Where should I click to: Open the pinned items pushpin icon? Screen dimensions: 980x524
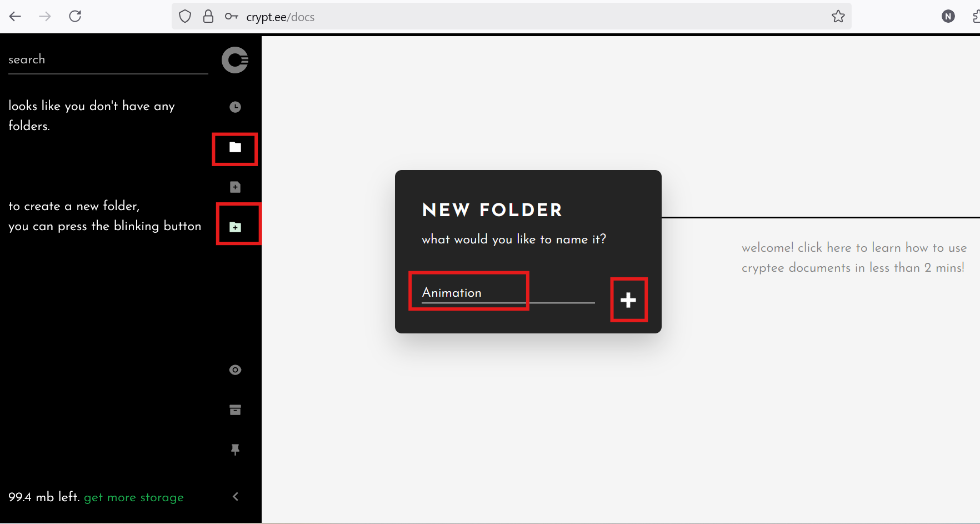pos(235,450)
